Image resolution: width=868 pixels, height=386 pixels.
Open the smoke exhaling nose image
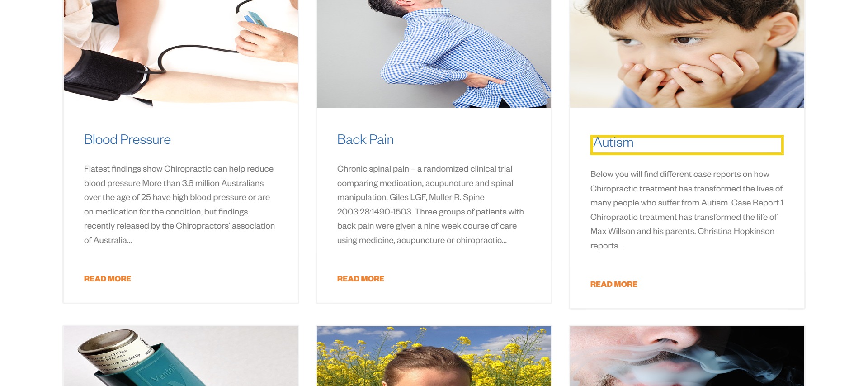point(687,356)
